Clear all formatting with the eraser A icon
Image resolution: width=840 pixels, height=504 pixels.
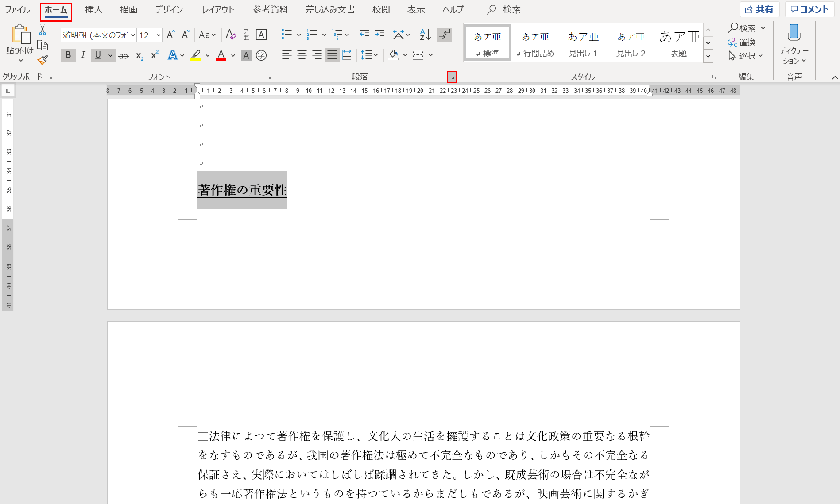tap(231, 35)
